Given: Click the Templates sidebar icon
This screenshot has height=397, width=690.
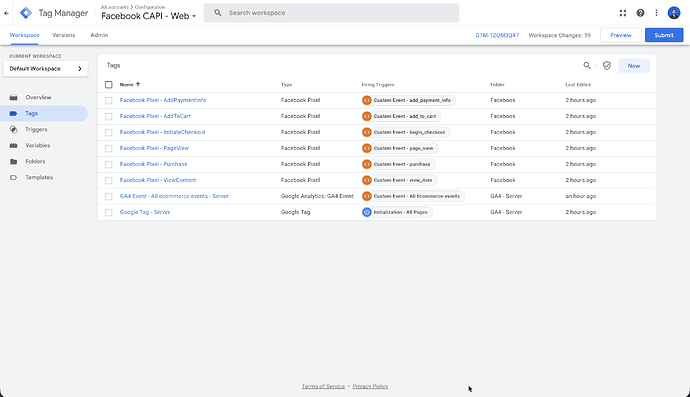Looking at the screenshot, I should coord(14,177).
